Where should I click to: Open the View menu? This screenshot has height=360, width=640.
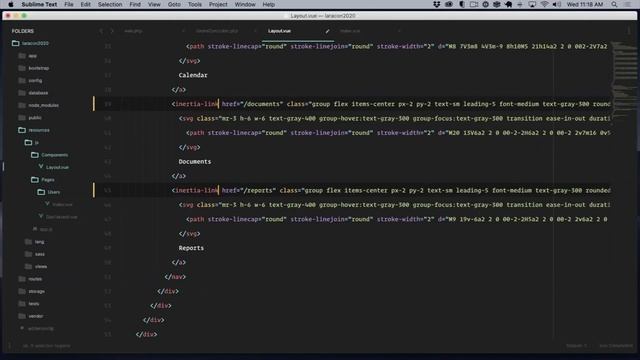click(x=154, y=4)
